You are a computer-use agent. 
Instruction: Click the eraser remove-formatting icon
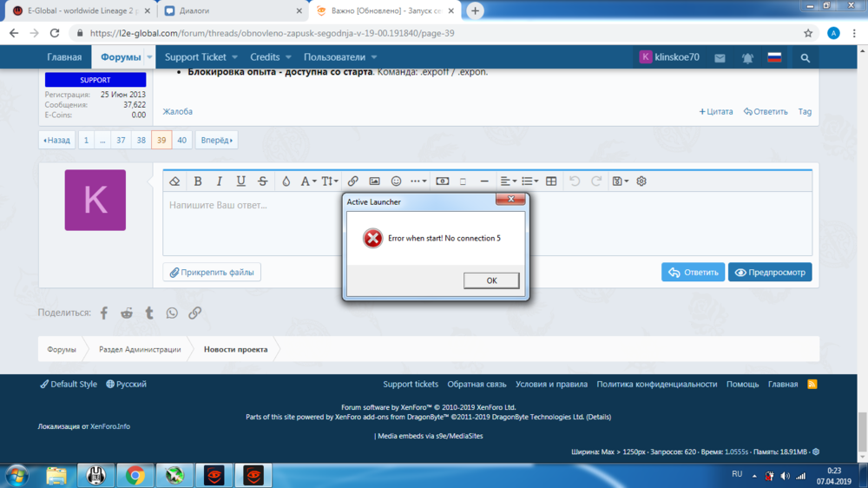[174, 181]
